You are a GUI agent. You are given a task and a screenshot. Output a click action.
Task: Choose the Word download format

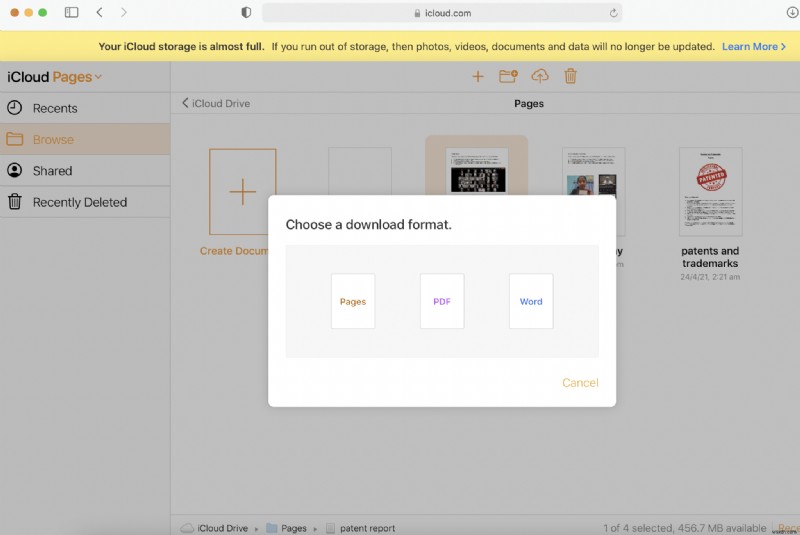pyautogui.click(x=531, y=301)
